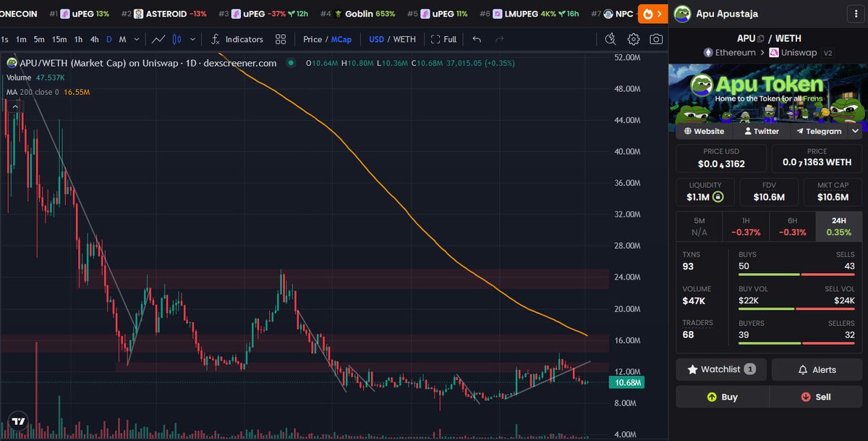Set timeframe to 15m
The image size is (868, 441).
[x=59, y=39]
